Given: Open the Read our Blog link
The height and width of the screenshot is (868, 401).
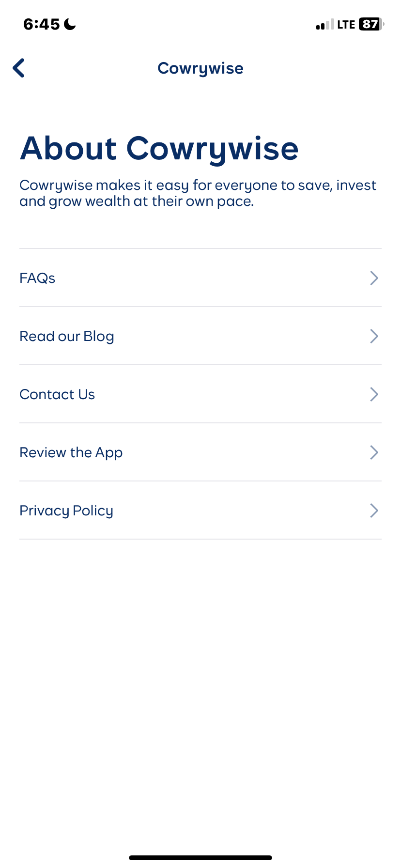Looking at the screenshot, I should (67, 336).
